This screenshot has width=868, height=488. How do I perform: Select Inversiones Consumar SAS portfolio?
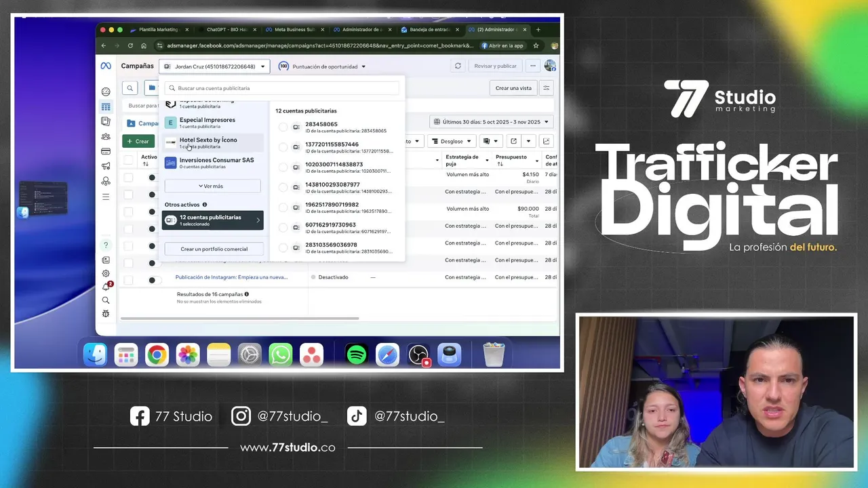click(x=212, y=163)
